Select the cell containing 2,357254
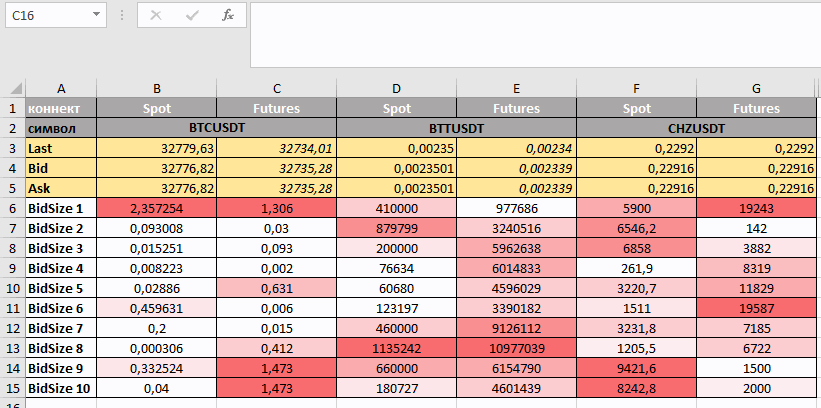Screen dimensions: 821x408 [x=157, y=208]
